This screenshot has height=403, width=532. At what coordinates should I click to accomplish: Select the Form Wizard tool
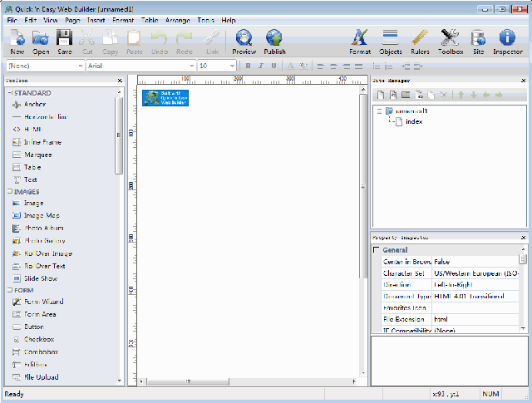(x=37, y=302)
